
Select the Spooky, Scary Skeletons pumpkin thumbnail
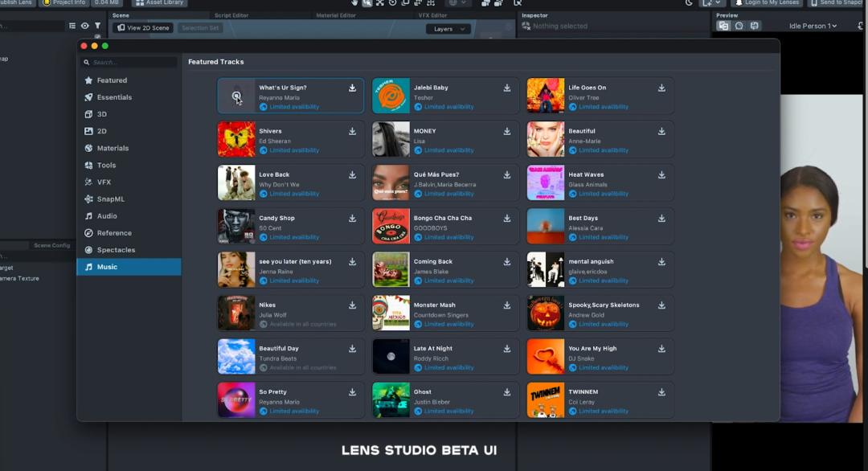click(x=545, y=313)
